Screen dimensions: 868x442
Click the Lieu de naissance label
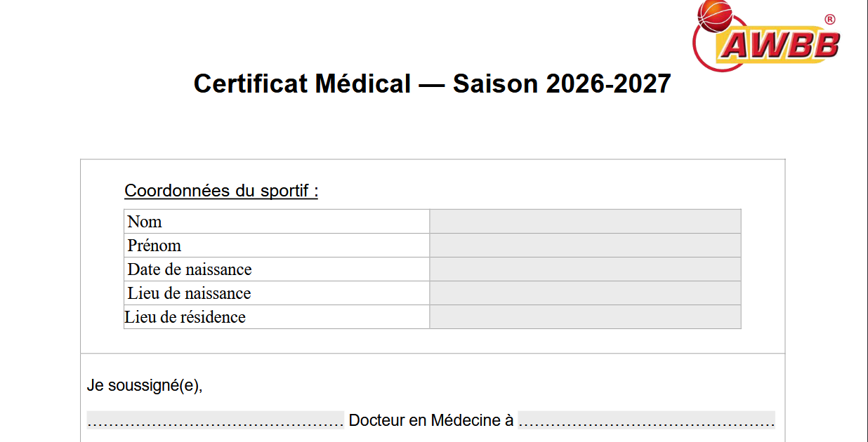click(x=189, y=293)
